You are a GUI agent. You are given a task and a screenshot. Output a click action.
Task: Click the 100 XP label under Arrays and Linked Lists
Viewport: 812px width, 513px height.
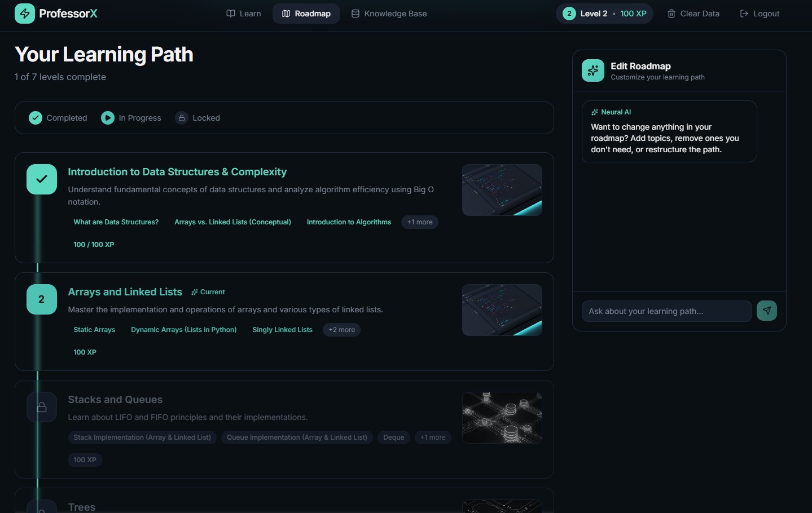point(85,352)
